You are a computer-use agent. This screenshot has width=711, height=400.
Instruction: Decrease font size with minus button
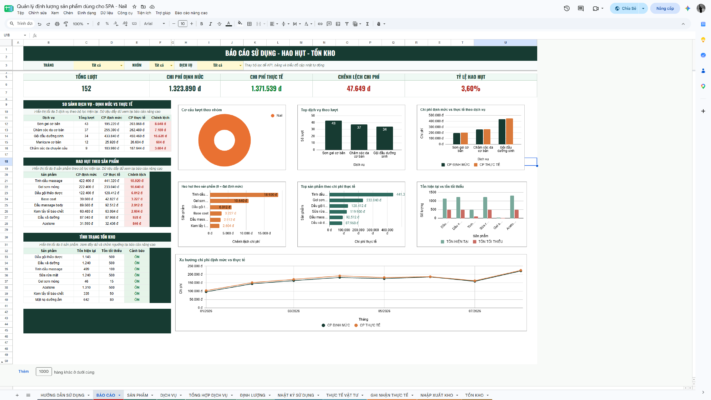174,24
